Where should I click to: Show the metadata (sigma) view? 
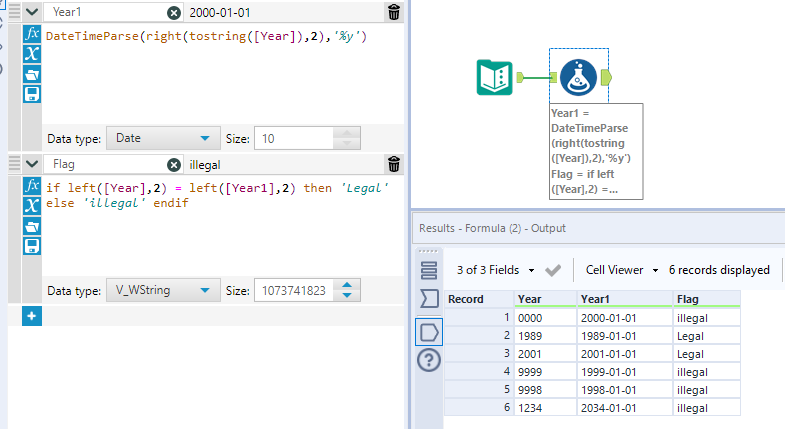429,299
